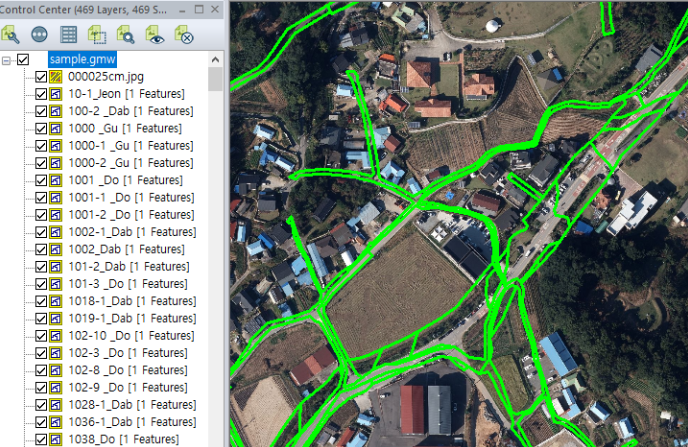This screenshot has height=447, width=688.
Task: Click vector icon of 101-3 _Do layer
Action: [56, 284]
